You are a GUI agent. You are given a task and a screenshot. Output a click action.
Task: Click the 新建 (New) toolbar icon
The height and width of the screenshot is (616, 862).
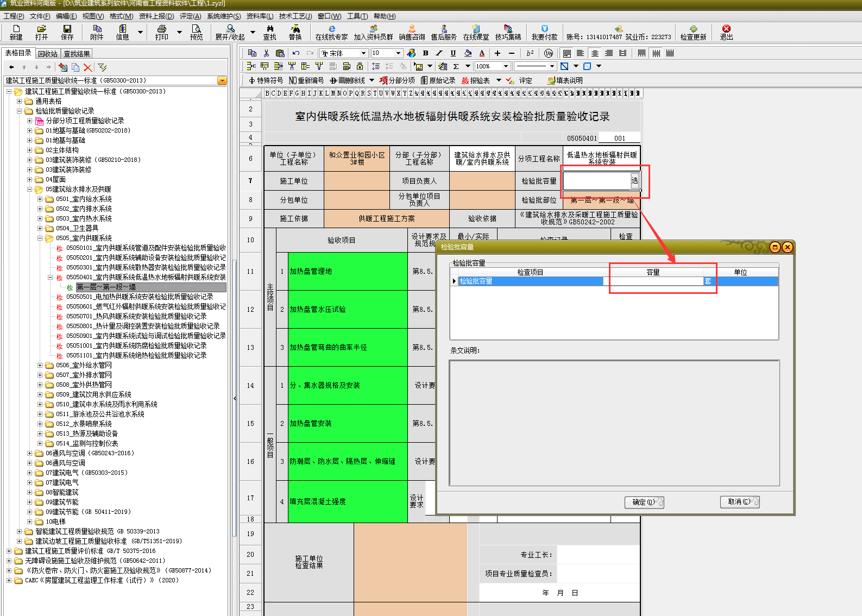click(16, 33)
